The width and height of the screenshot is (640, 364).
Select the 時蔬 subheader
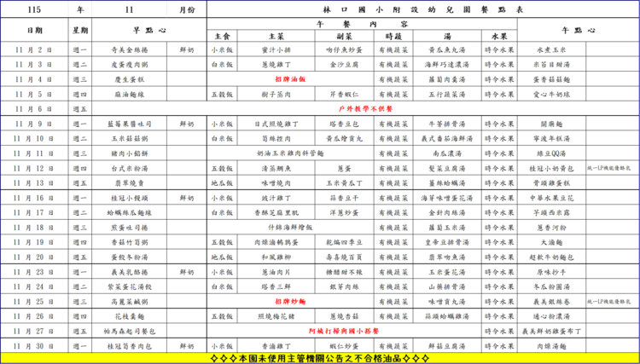click(x=393, y=37)
